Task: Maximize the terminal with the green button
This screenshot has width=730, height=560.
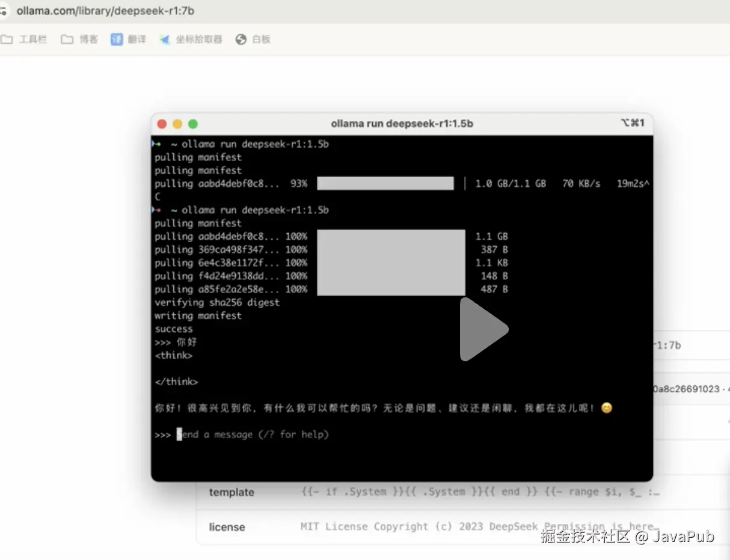Action: (x=193, y=124)
